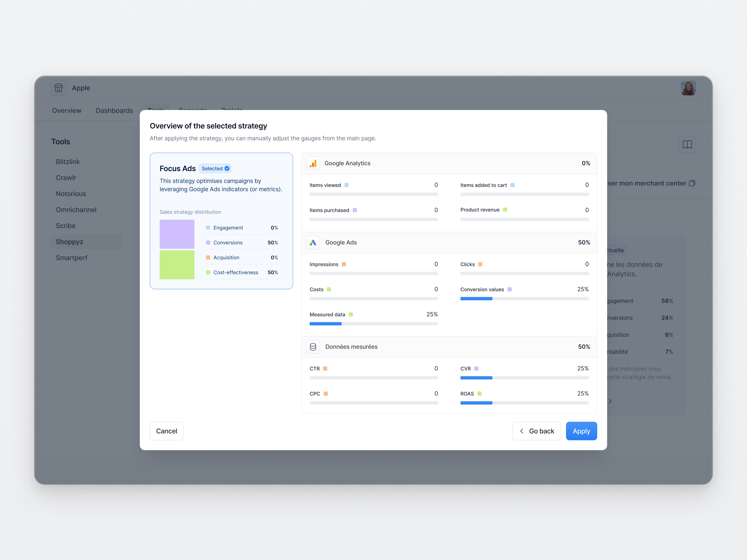The image size is (747, 560).
Task: Click the Cost-effectiveness legend label
Action: click(x=236, y=272)
